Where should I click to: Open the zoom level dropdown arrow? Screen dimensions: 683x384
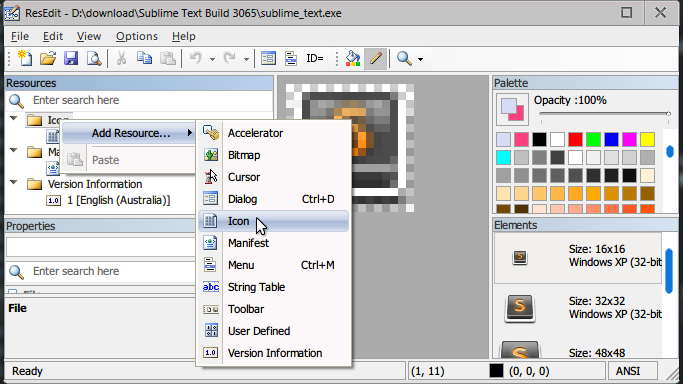click(420, 59)
